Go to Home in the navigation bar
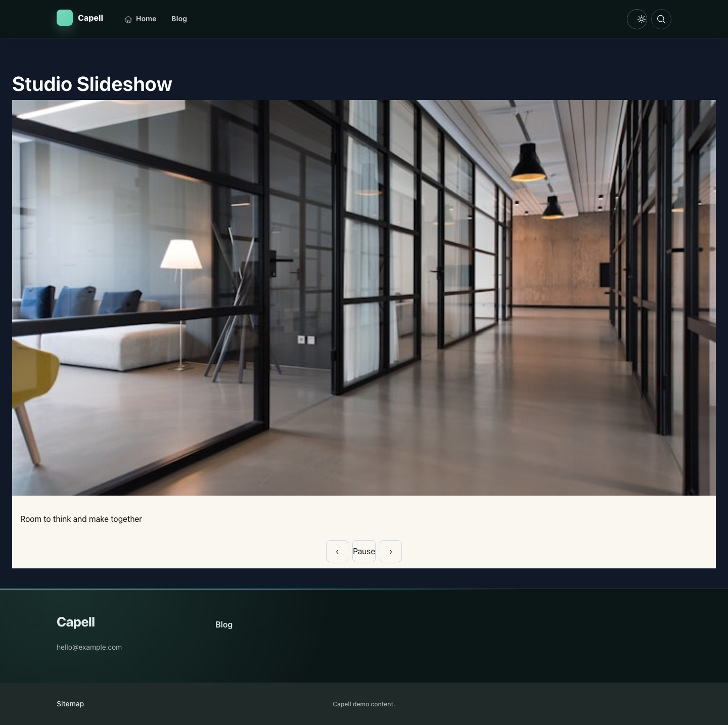This screenshot has height=725, width=728. 141,19
